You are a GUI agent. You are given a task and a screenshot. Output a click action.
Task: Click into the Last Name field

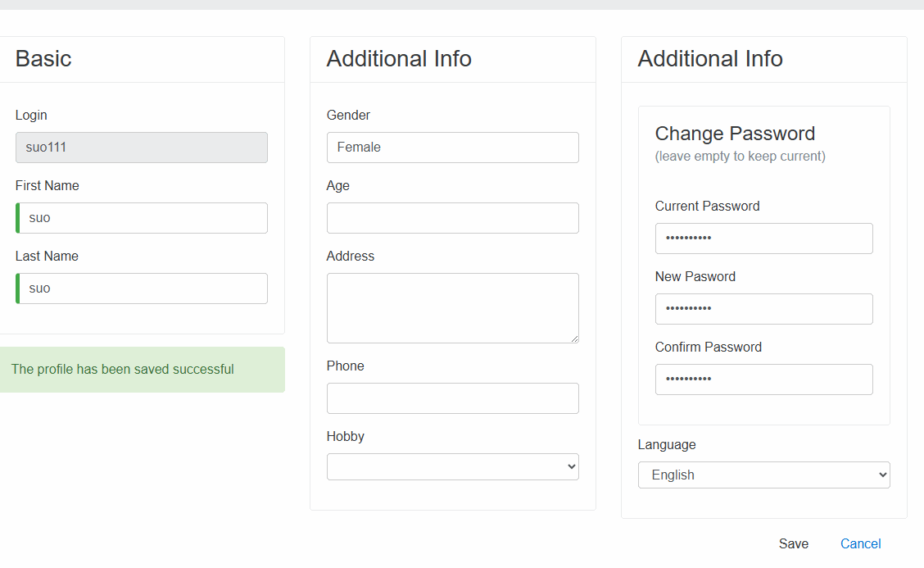142,289
